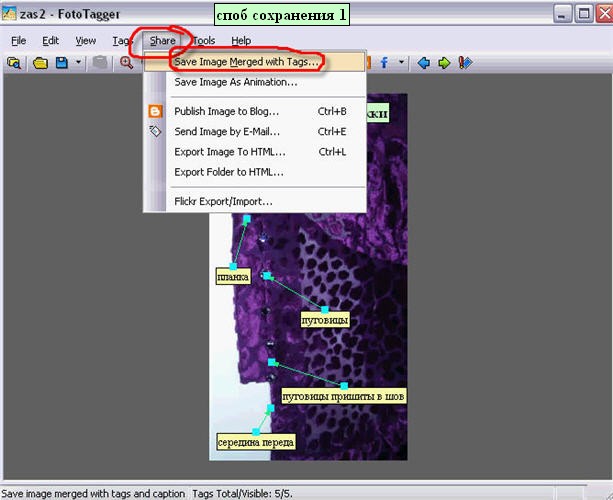Select Send Image by E-Mail entry
Screen dimensions: 613x500
point(255,132)
